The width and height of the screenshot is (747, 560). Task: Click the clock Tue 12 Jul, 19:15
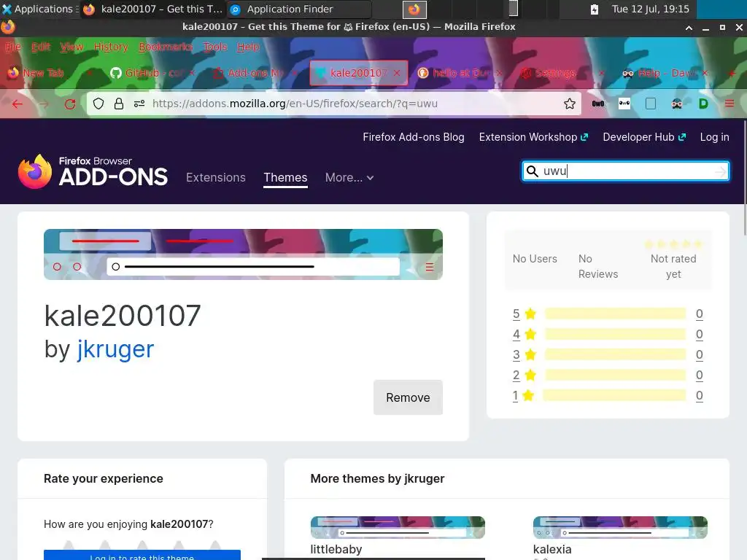pos(650,9)
